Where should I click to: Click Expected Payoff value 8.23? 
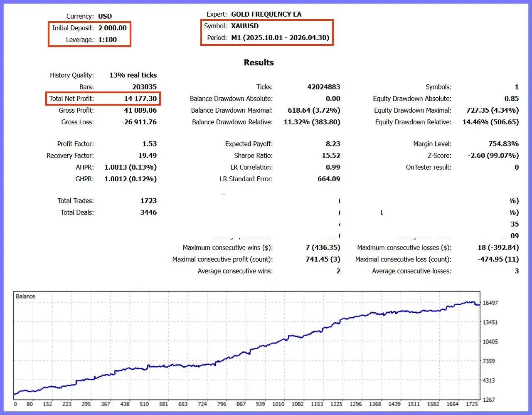[x=333, y=144]
